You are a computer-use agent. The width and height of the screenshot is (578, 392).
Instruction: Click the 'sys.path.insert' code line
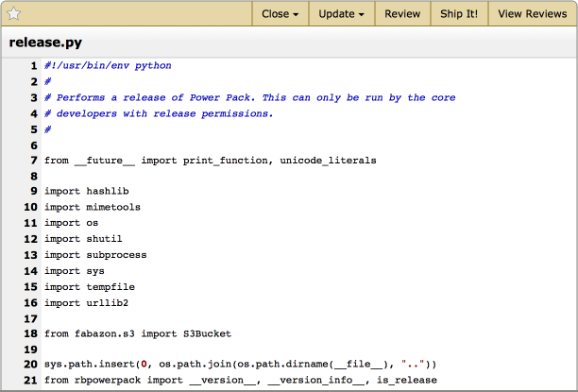pyautogui.click(x=240, y=365)
